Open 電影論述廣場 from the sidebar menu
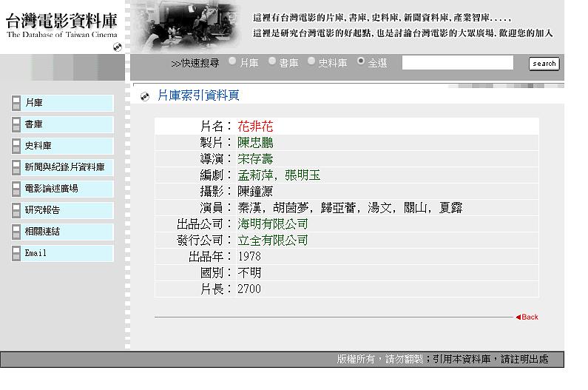This screenshot has width=588, height=390. pyautogui.click(x=51, y=189)
